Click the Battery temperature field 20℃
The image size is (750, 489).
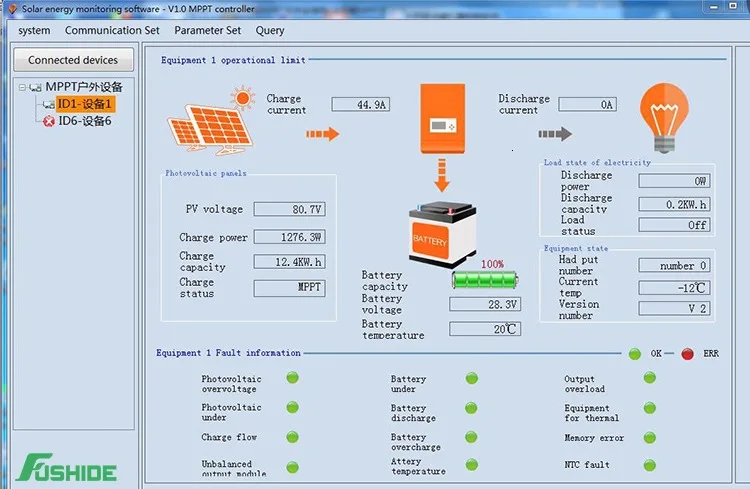[485, 329]
